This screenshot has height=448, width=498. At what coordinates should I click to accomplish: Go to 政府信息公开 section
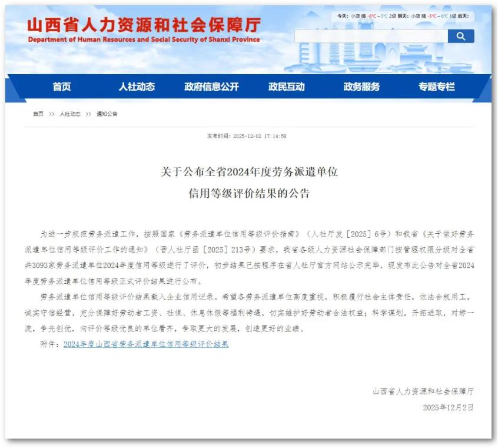coord(211,87)
